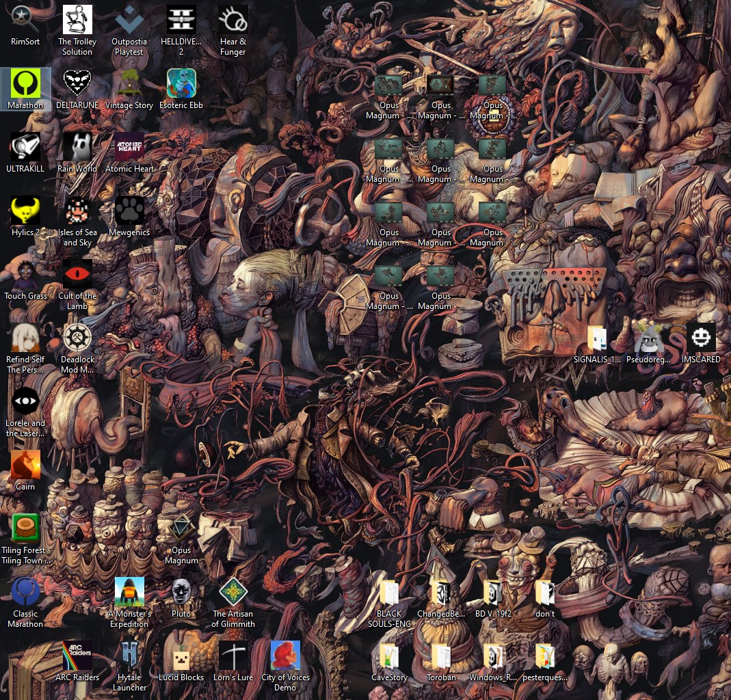This screenshot has width=731, height=700.
Task: Click the Pseudoreg... shortcut
Action: click(648, 338)
